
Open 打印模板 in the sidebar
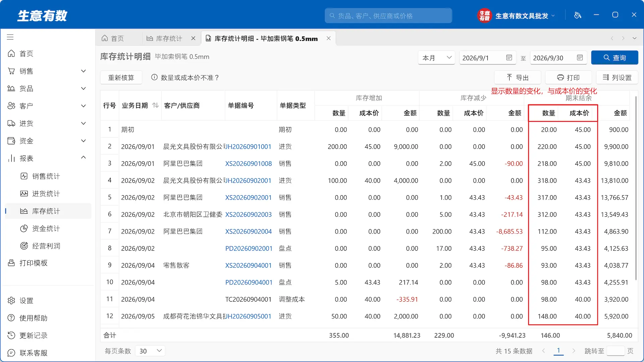34,263
